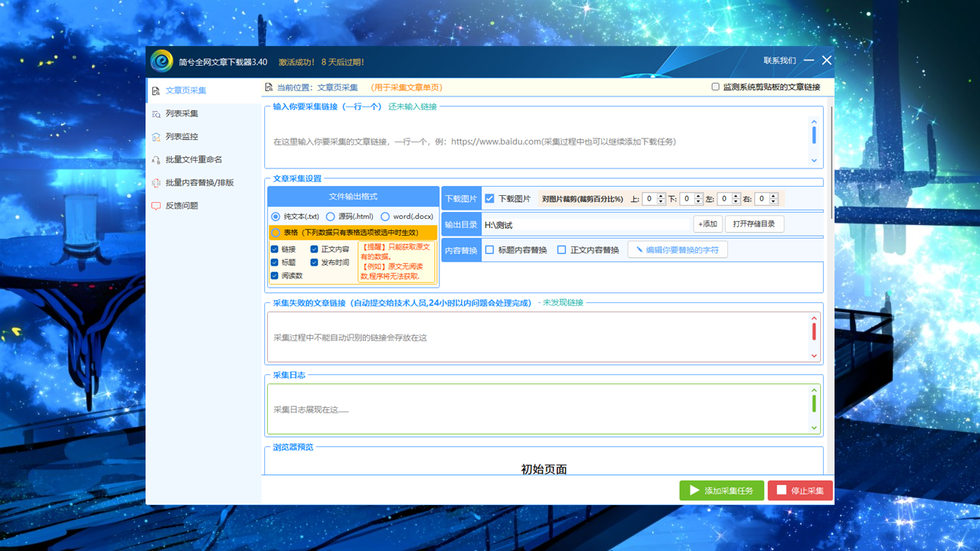Minimize the downloader window

pyautogui.click(x=808, y=60)
